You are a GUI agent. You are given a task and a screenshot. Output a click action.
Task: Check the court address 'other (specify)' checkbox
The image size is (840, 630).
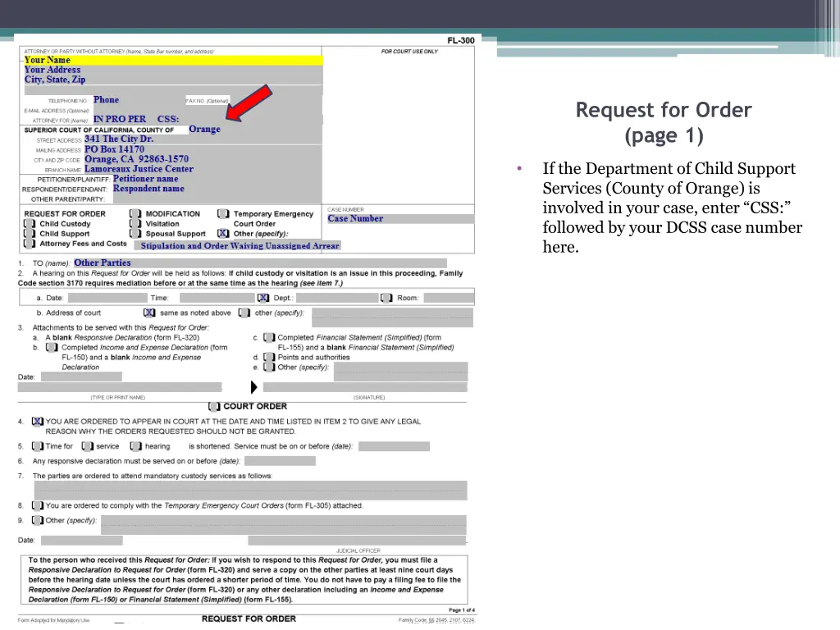pos(244,313)
